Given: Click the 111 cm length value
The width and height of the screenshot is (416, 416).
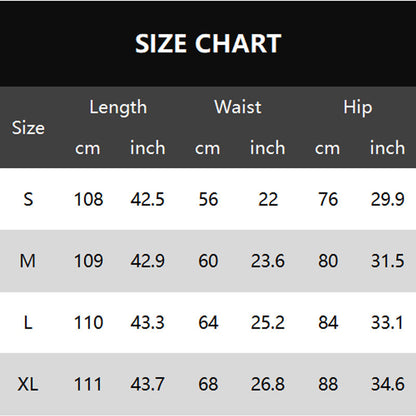Looking at the screenshot, I should coord(88,384).
